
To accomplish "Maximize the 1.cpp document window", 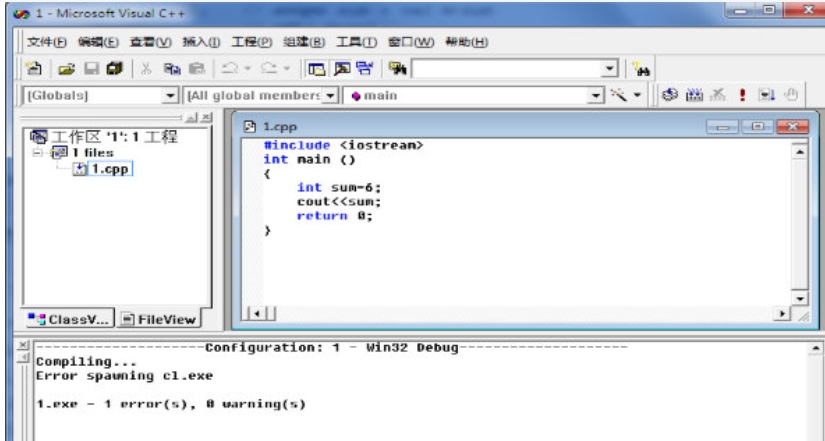I will (757, 127).
